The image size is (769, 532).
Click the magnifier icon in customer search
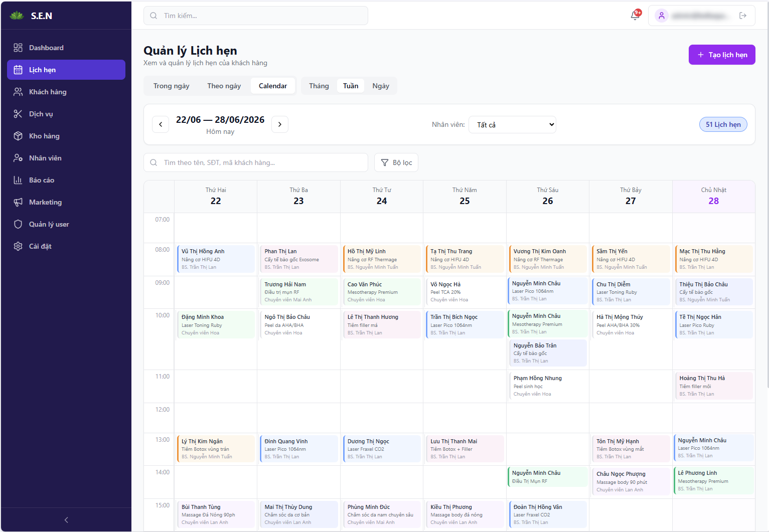pyautogui.click(x=153, y=162)
